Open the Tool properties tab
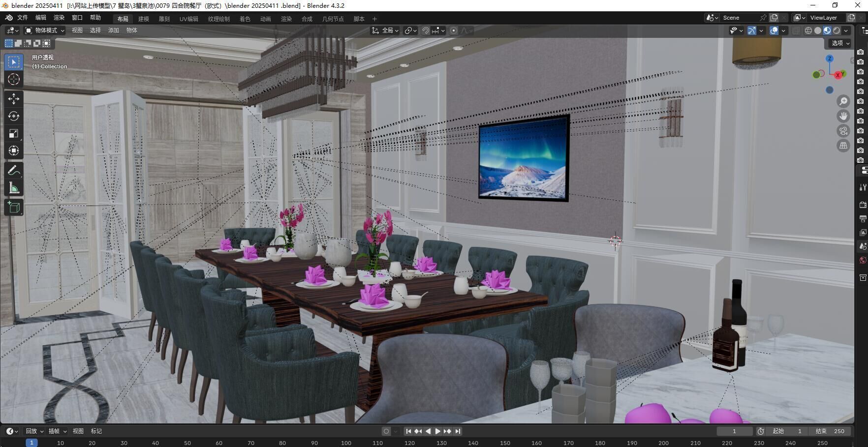 coord(863,187)
